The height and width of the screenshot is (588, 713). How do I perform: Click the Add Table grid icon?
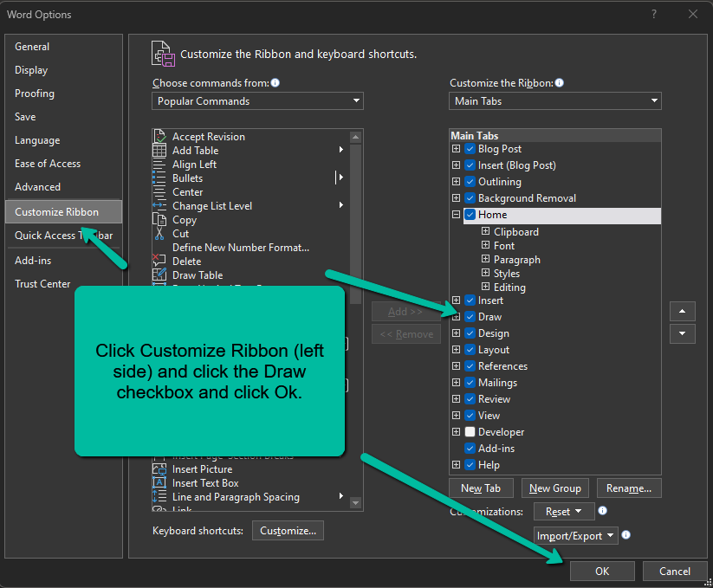tap(159, 151)
